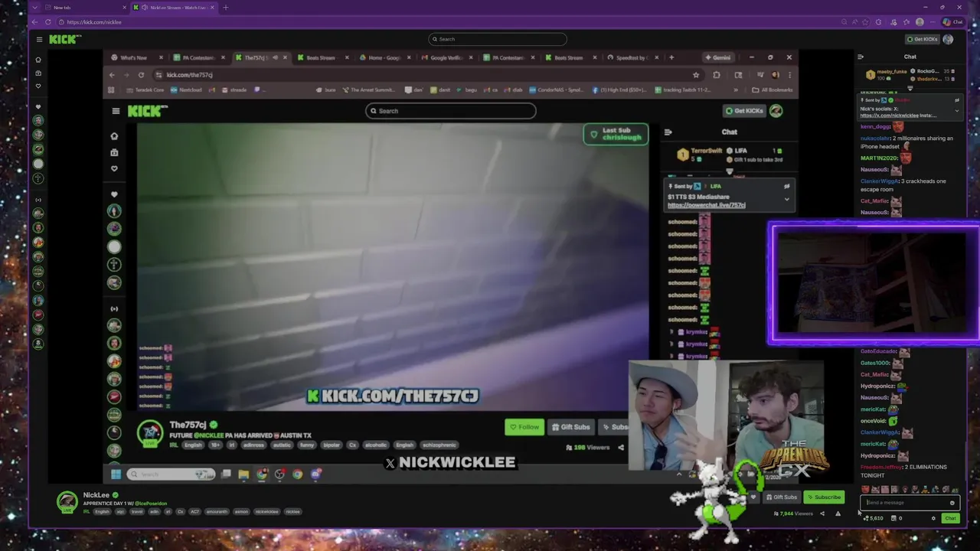Image resolution: width=980 pixels, height=551 pixels.
Task: Follow NickLee with the heart button
Action: (753, 497)
